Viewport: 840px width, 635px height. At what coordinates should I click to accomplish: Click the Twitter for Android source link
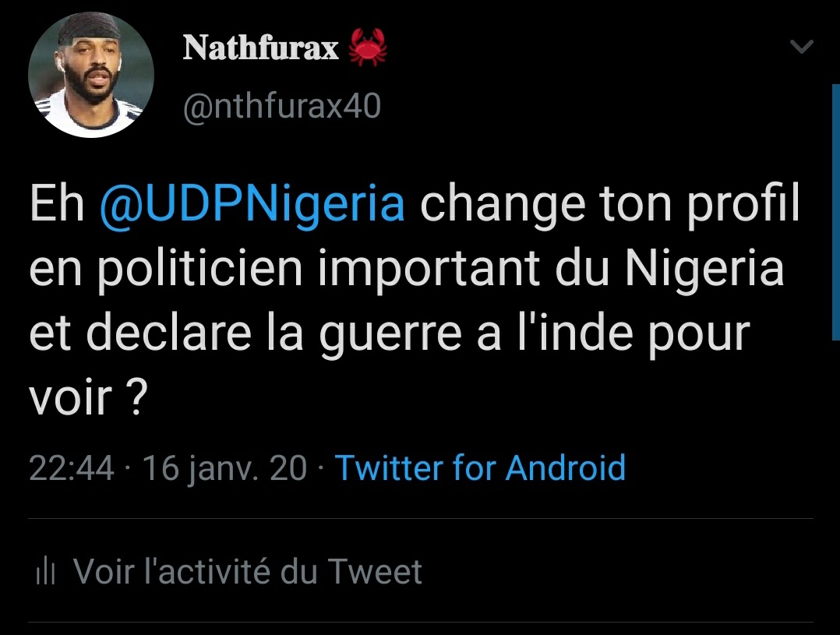click(x=480, y=468)
